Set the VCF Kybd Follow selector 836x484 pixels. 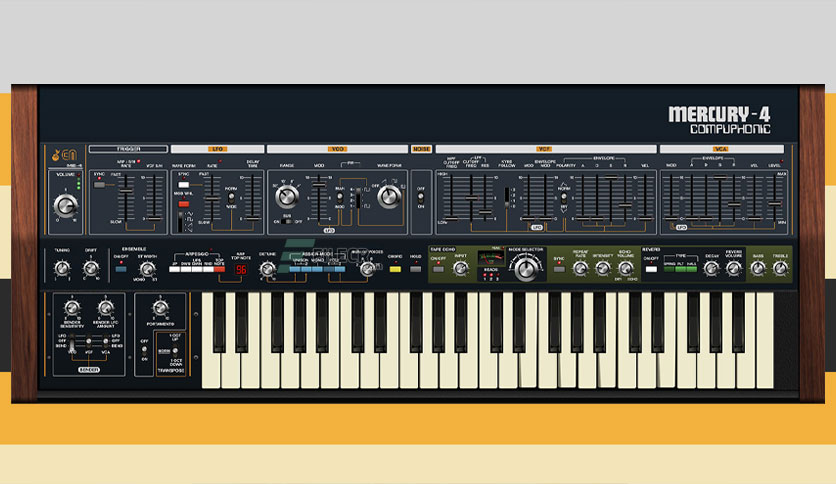pos(507,198)
